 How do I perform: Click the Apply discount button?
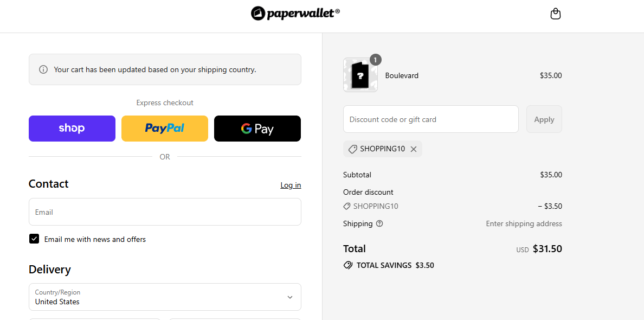(544, 119)
